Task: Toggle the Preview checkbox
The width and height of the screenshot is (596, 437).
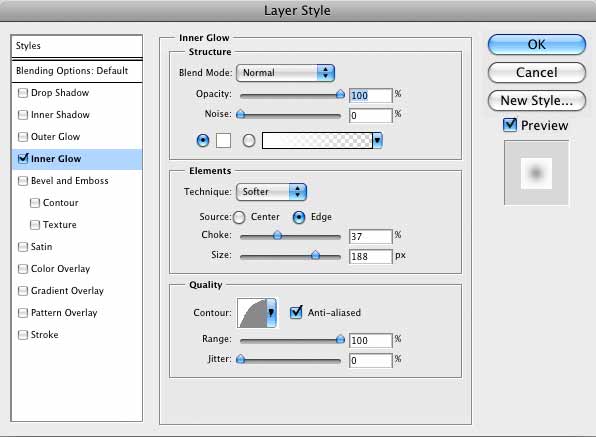Action: click(509, 125)
